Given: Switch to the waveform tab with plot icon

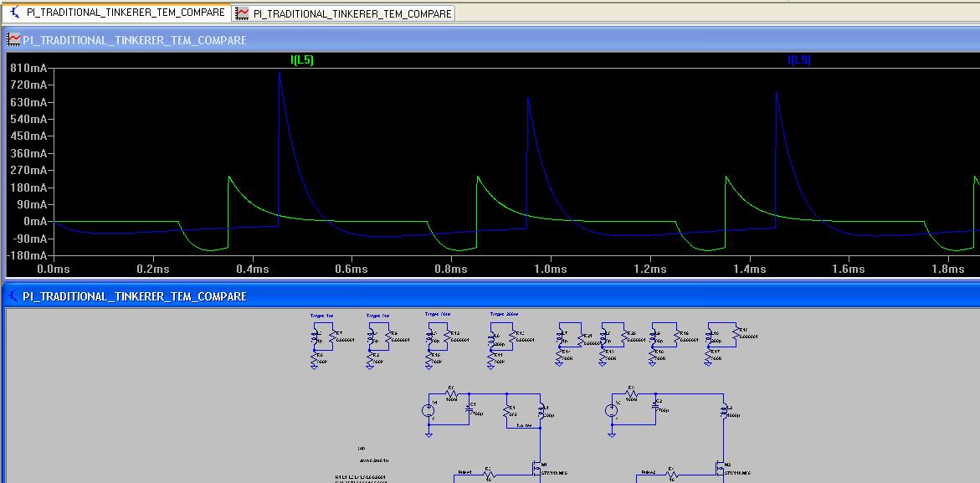Looking at the screenshot, I should (344, 13).
